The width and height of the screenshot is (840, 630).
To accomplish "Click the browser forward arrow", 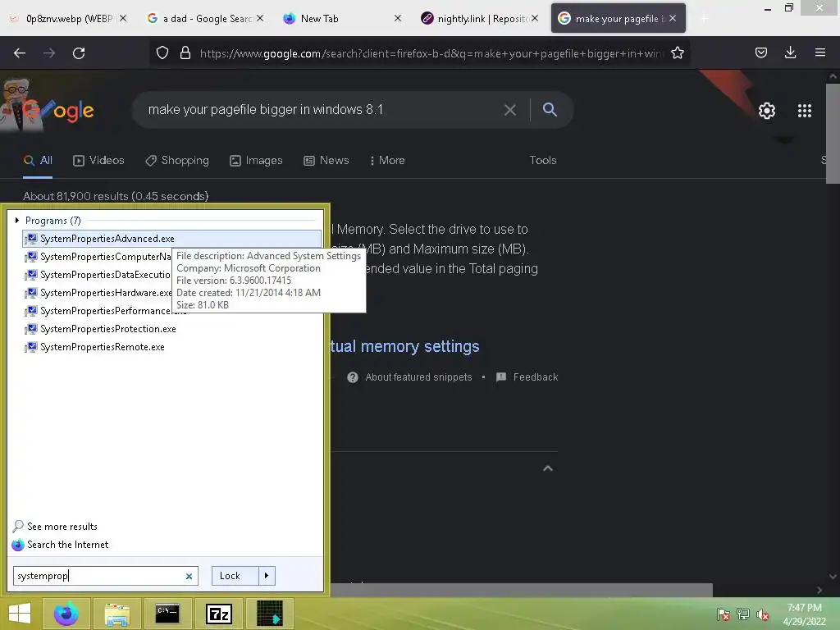I will (x=49, y=53).
